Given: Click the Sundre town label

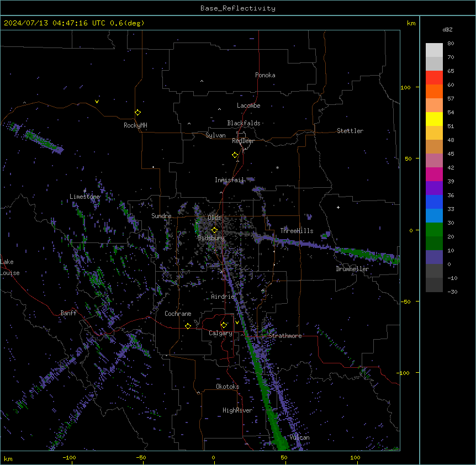Looking at the screenshot, I should tap(161, 216).
